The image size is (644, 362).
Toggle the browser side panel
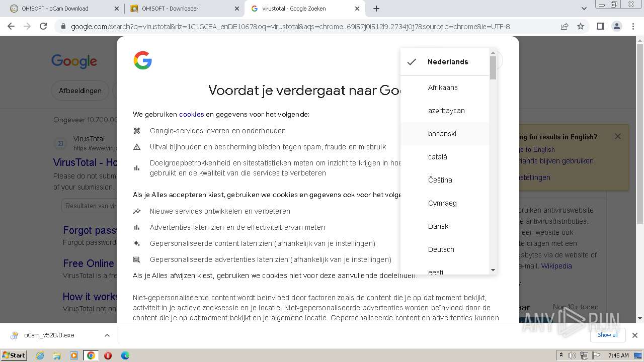click(x=600, y=27)
